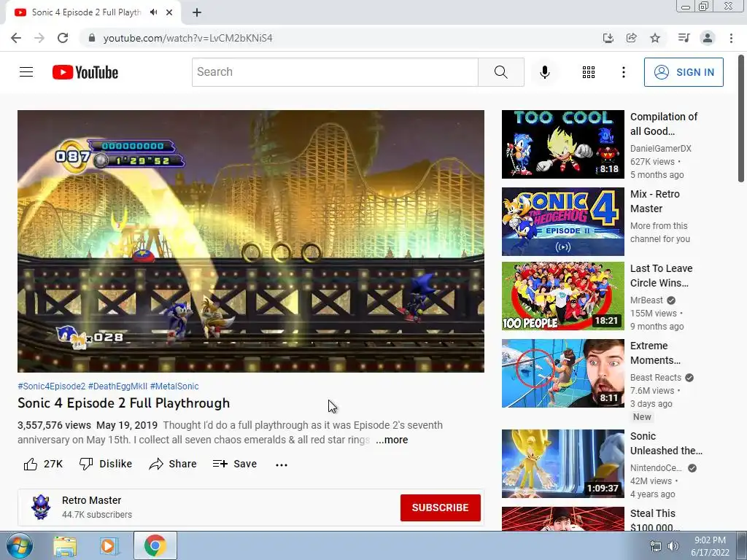Open more actions ellipsis under video
The height and width of the screenshot is (560, 747).
click(282, 464)
